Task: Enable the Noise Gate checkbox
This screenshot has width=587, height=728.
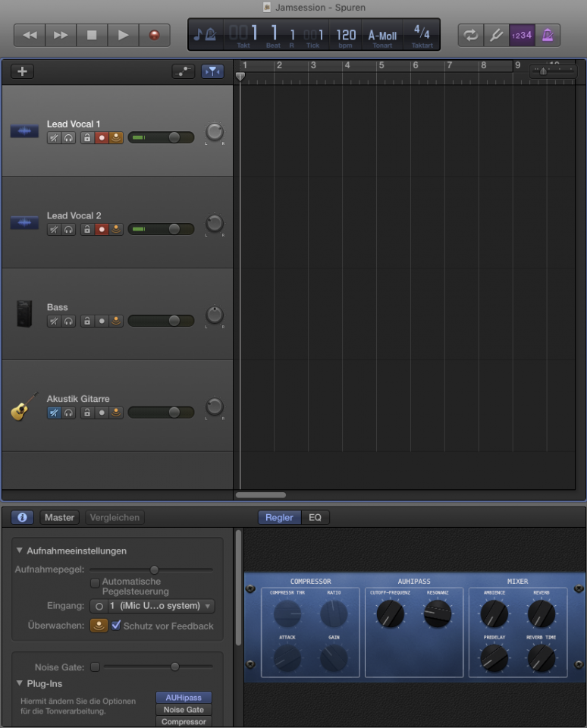Action: click(x=96, y=667)
